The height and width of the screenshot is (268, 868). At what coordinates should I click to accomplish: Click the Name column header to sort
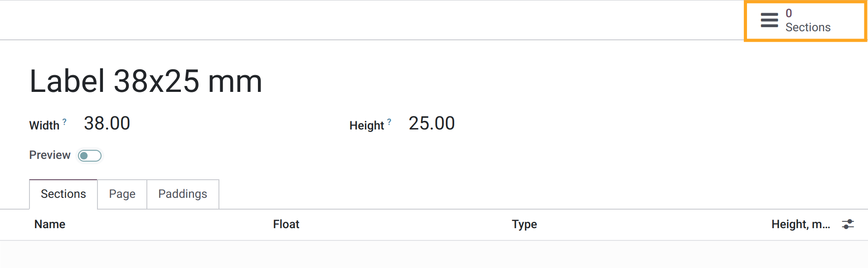tap(49, 224)
